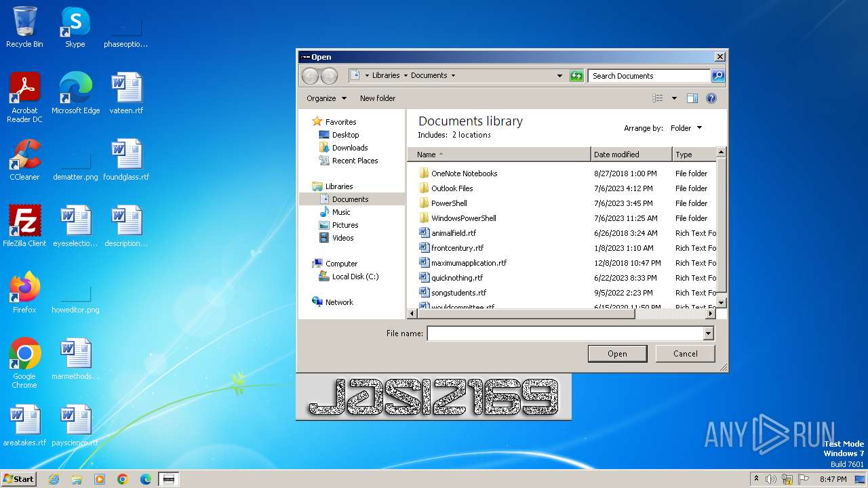Click New folder in the toolbar
The height and width of the screenshot is (488, 868).
coord(378,98)
